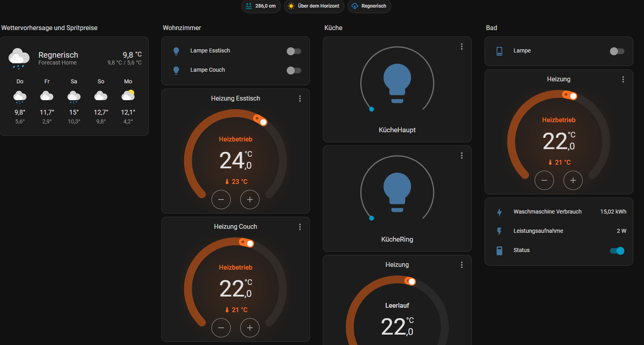Click the Lampe Esstisch bulb icon
Screen dimensions: 644x345
click(176, 51)
